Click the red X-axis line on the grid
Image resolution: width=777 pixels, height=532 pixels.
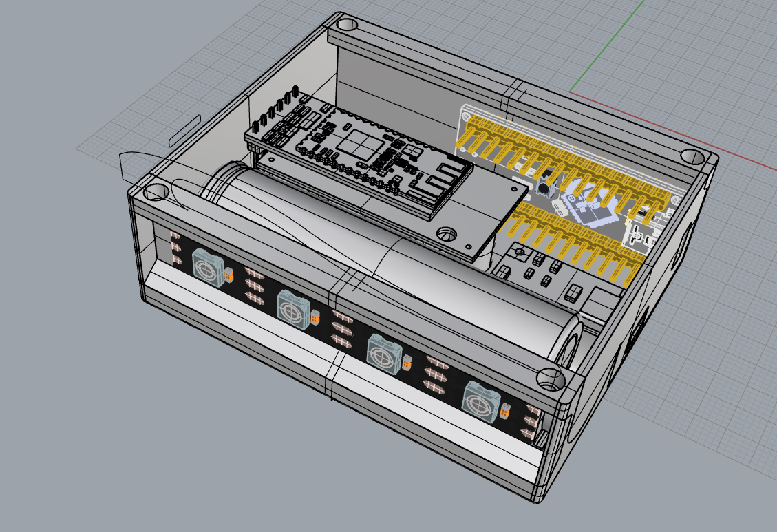click(x=673, y=131)
